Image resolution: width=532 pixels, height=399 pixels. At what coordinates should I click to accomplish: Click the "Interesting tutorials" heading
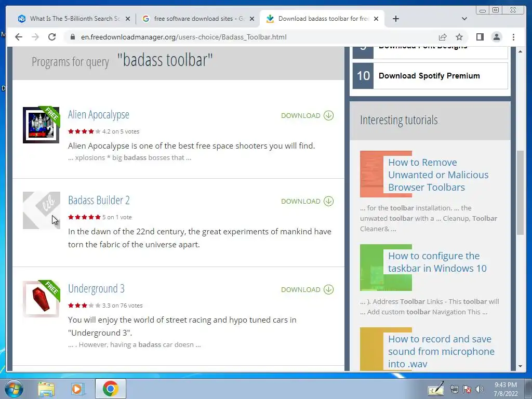398,120
